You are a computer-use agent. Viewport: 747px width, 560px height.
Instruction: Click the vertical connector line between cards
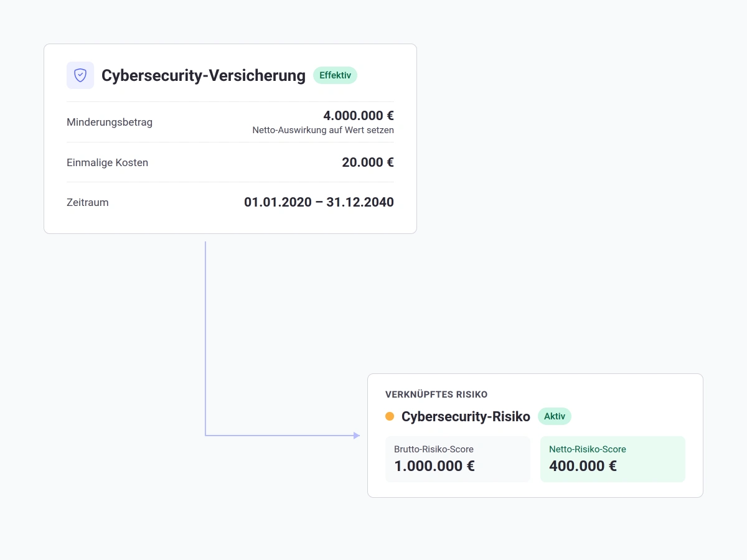(x=205, y=336)
